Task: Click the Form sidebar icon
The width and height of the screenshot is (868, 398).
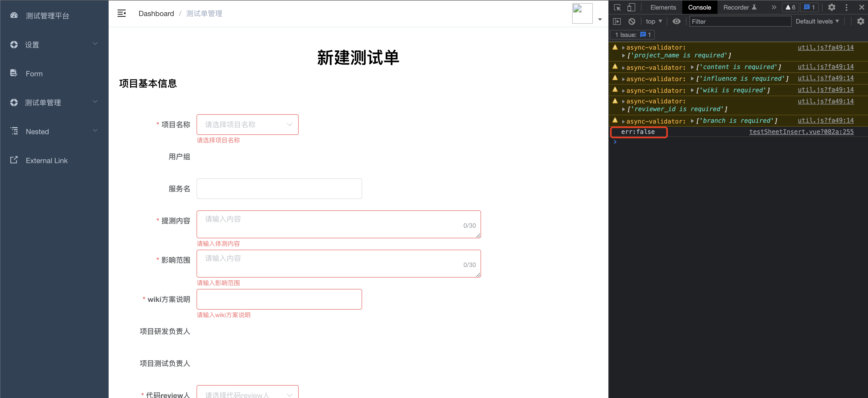Action: coord(14,73)
